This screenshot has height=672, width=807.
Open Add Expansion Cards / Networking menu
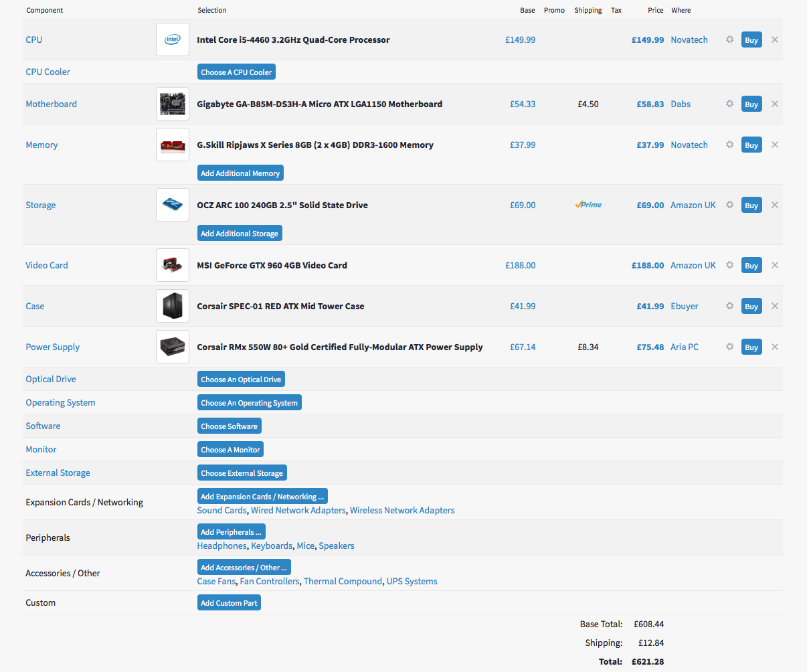coord(262,497)
